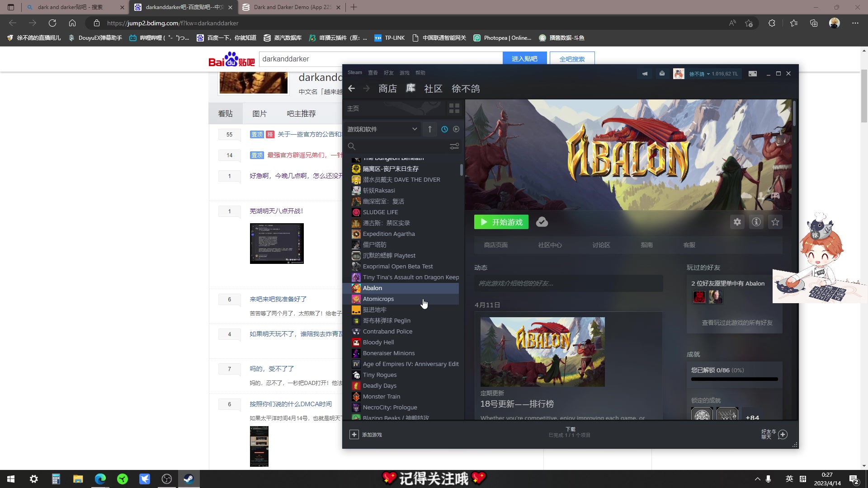Click add game plus icon
The width and height of the screenshot is (868, 488).
(354, 435)
